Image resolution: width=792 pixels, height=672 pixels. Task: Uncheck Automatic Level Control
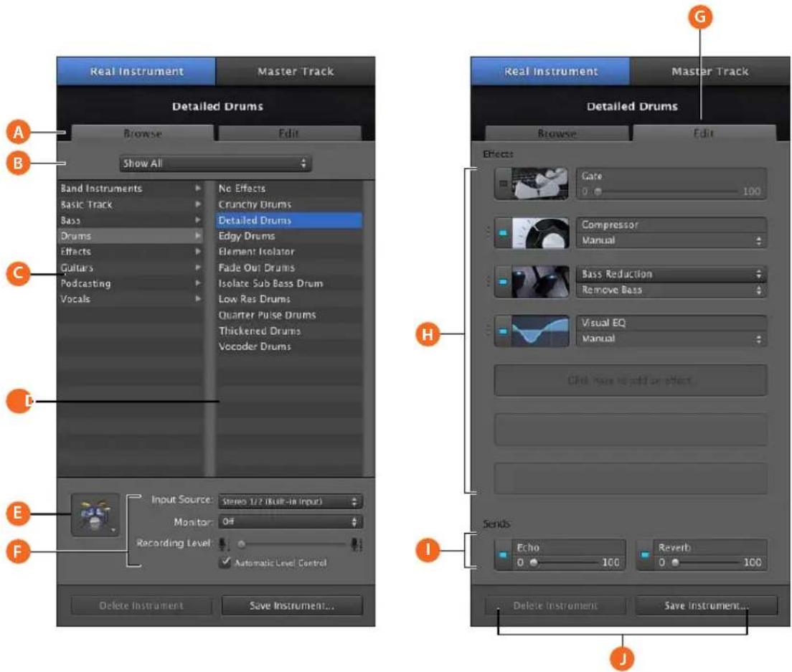coord(225,562)
